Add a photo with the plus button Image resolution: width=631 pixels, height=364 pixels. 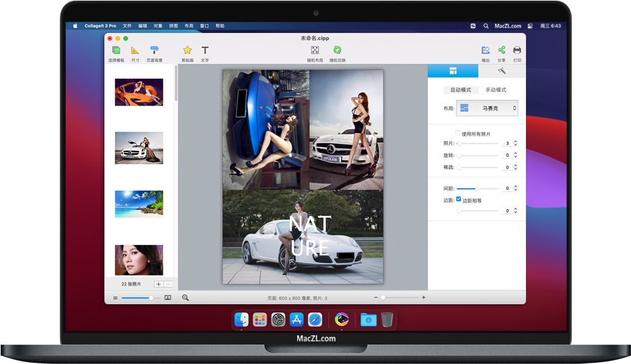coord(159,284)
